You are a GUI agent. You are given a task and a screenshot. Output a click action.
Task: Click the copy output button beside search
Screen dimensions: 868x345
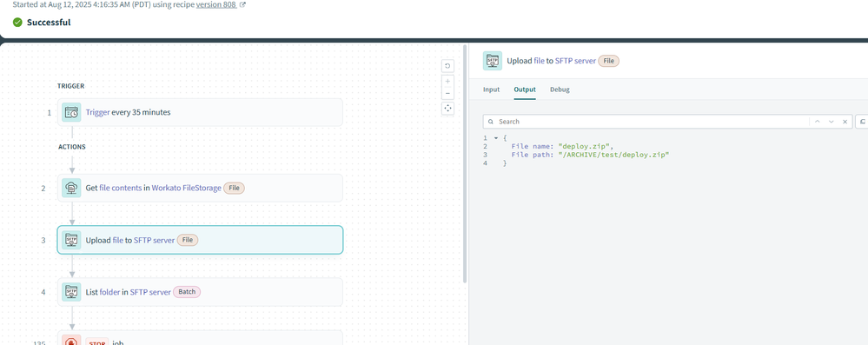(863, 122)
